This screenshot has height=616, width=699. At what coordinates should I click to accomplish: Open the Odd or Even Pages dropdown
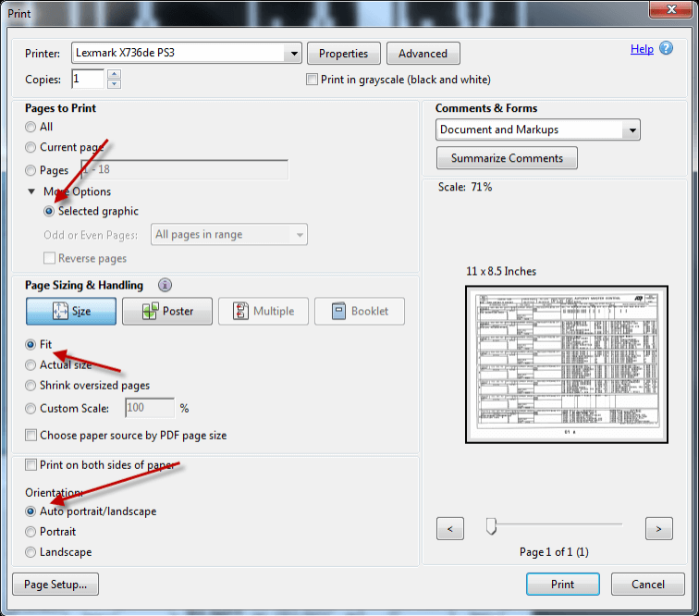228,235
